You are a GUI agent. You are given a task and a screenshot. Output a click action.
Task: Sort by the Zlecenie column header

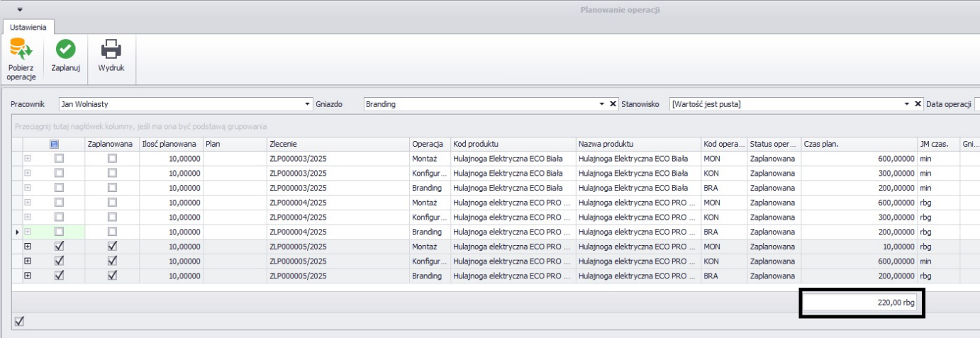[338, 144]
